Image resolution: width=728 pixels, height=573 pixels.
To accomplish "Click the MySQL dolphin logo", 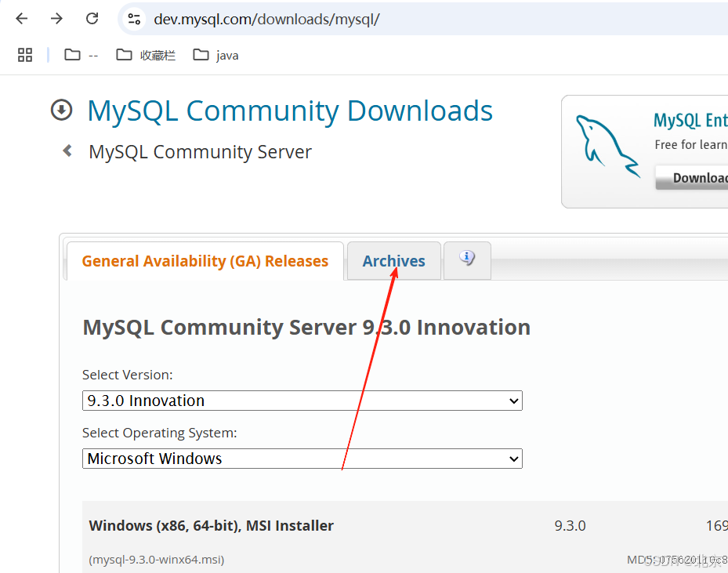I will [x=607, y=146].
